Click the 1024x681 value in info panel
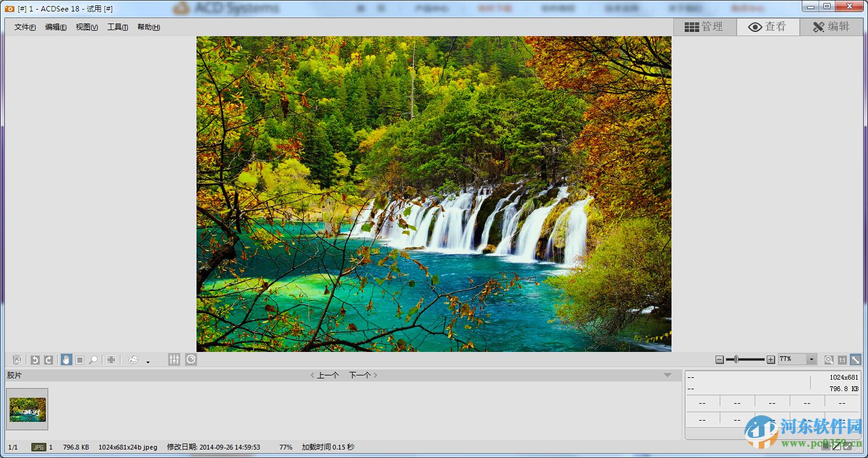This screenshot has height=458, width=868. tap(844, 377)
